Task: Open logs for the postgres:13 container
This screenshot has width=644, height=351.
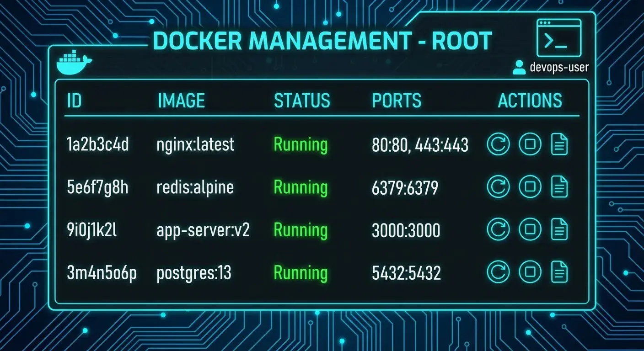Action: pyautogui.click(x=559, y=272)
